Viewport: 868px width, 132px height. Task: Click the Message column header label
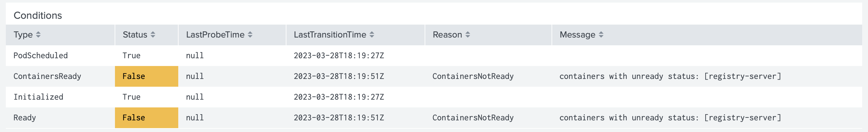pyautogui.click(x=577, y=35)
